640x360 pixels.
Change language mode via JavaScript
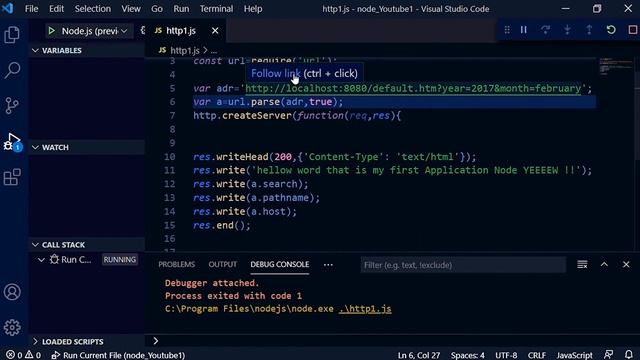(574, 355)
